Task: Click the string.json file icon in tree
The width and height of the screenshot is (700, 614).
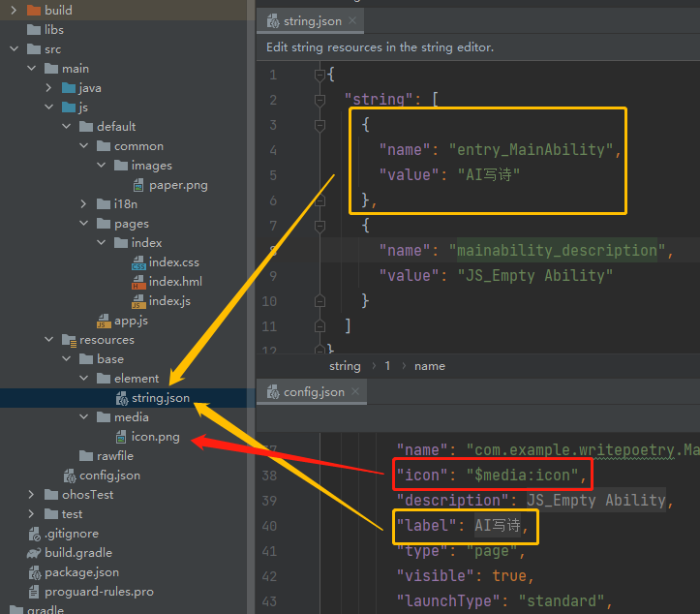Action: coord(121,398)
